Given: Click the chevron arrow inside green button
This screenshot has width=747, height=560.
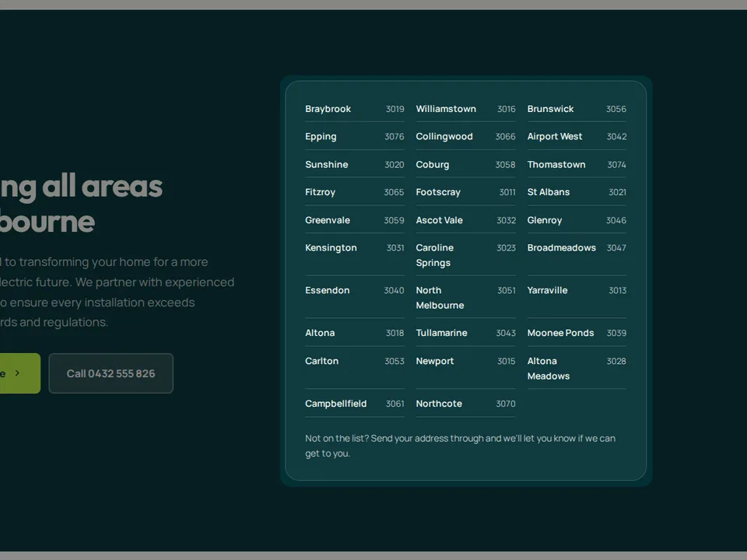Looking at the screenshot, I should (18, 373).
